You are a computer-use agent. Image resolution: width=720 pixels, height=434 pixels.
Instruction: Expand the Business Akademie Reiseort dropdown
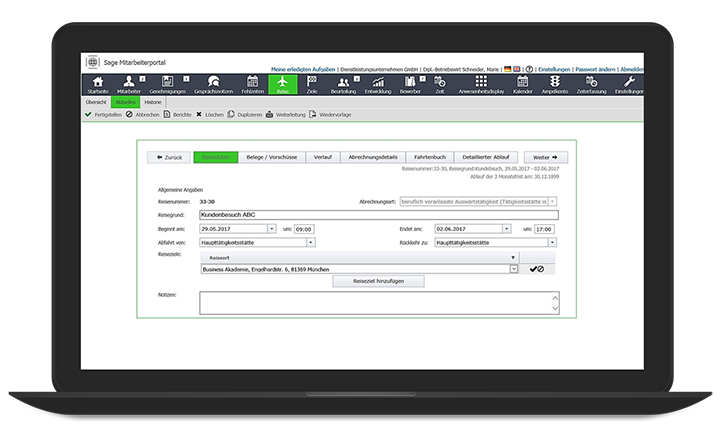point(514,270)
